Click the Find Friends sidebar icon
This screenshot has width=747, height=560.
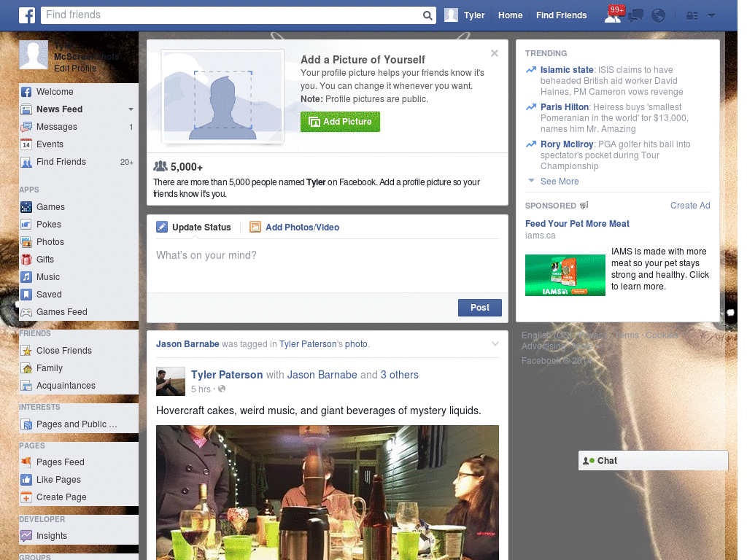click(26, 162)
